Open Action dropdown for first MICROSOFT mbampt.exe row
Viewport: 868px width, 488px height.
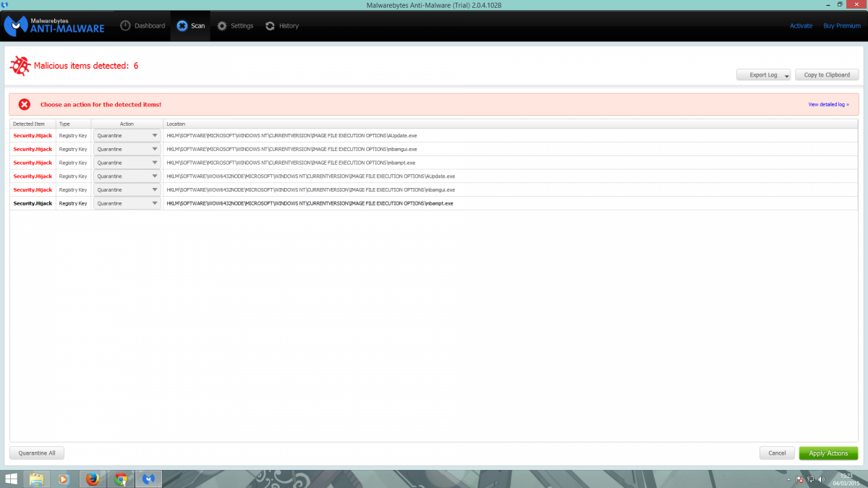point(127,163)
